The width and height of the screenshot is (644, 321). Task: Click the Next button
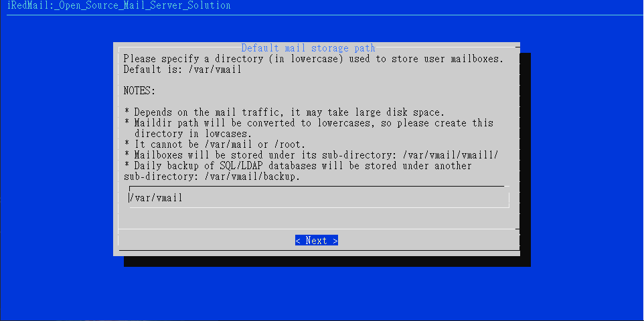(316, 241)
